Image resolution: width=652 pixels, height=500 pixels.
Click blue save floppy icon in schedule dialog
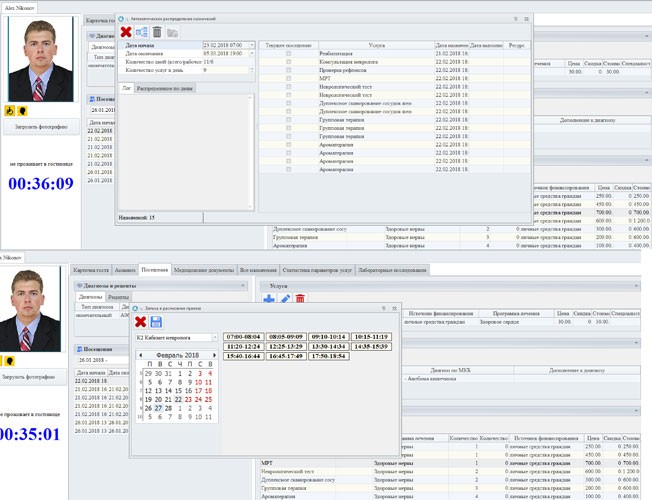[x=156, y=322]
